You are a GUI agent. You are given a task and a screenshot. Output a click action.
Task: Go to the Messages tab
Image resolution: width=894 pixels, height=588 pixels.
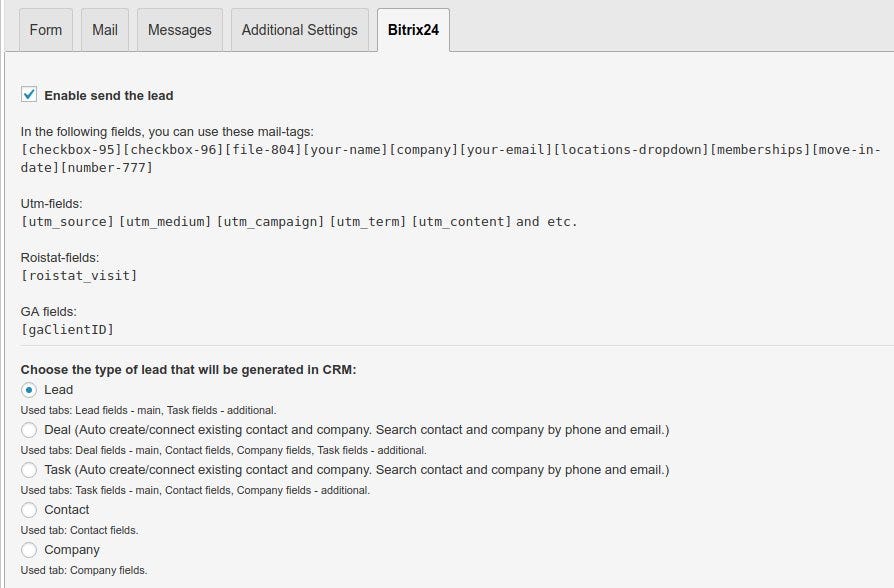[x=180, y=30]
